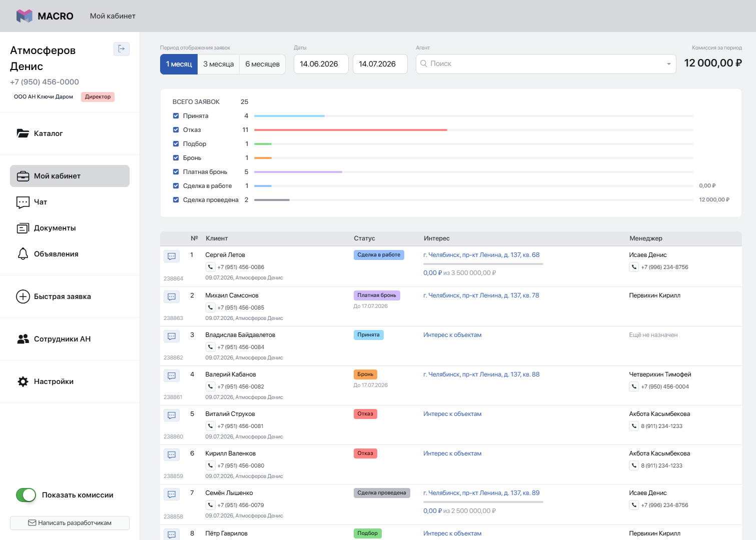756x540 pixels.
Task: Toggle Показать комиссии switch off
Action: [x=26, y=495]
